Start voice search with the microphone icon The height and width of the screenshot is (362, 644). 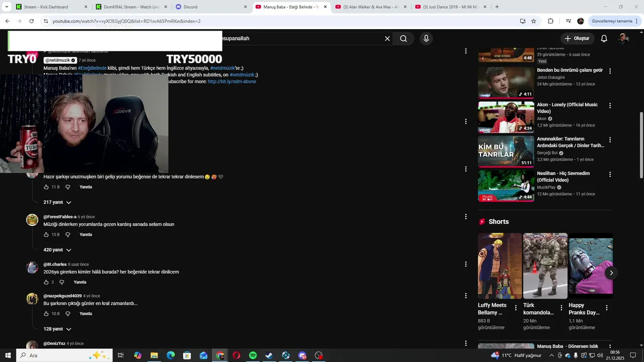[x=426, y=39]
